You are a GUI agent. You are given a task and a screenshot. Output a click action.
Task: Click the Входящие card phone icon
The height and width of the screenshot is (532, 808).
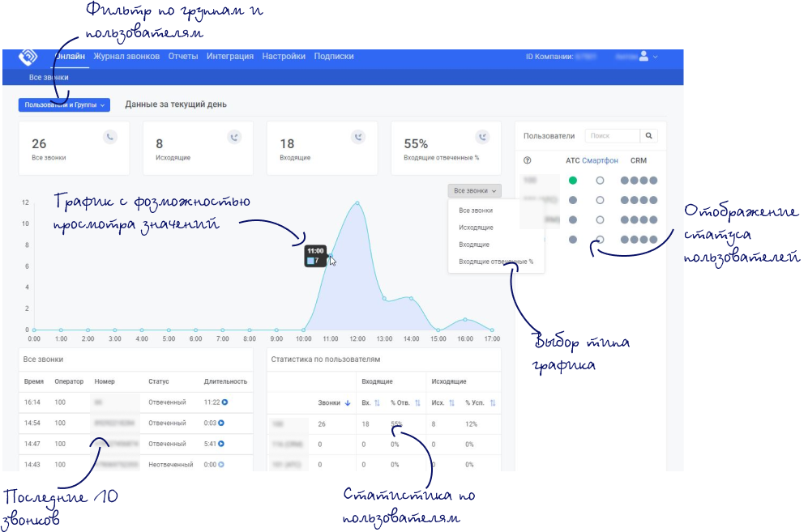357,137
